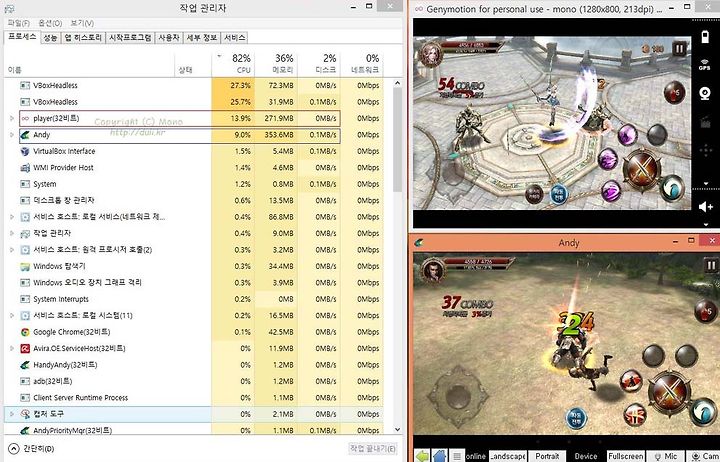The height and width of the screenshot is (462, 720).
Task: Click process list scrollbar down arrow
Action: tap(398, 429)
